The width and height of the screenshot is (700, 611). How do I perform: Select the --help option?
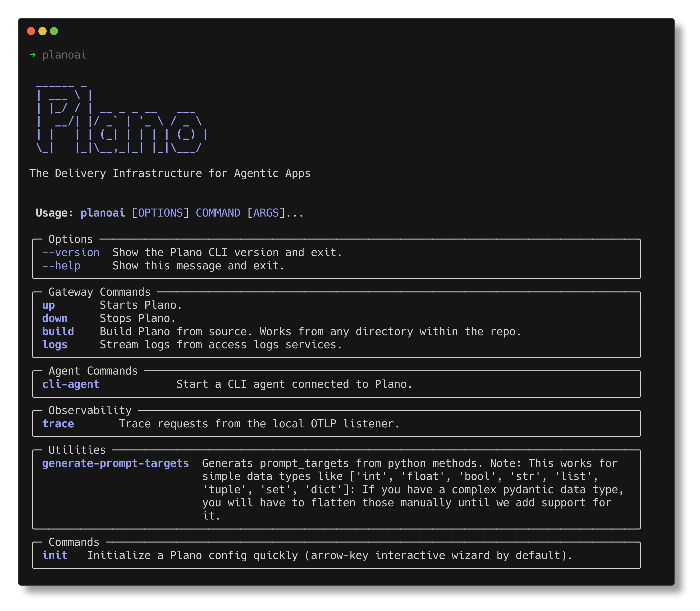click(x=61, y=266)
